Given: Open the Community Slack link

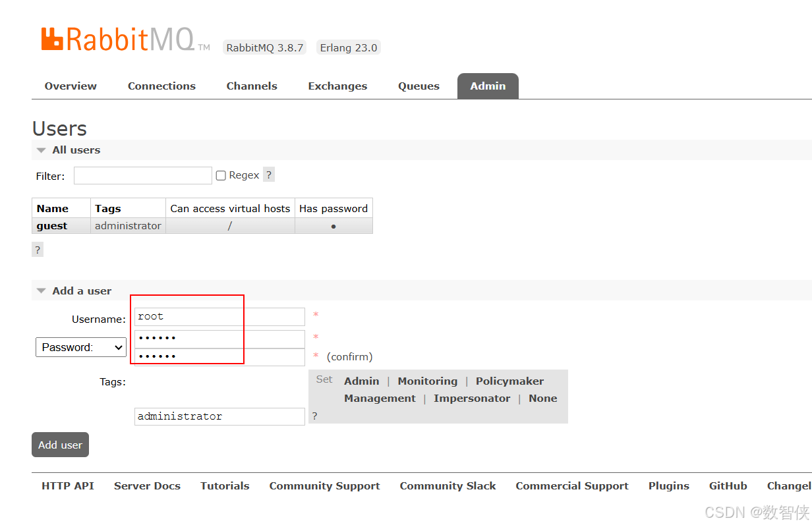Looking at the screenshot, I should click(x=448, y=485).
